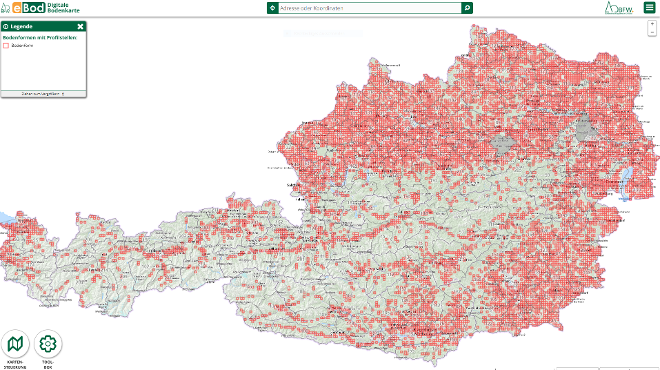This screenshot has height=370, width=660.
Task: Open the Kartensteuerung map control
Action: [x=15, y=344]
